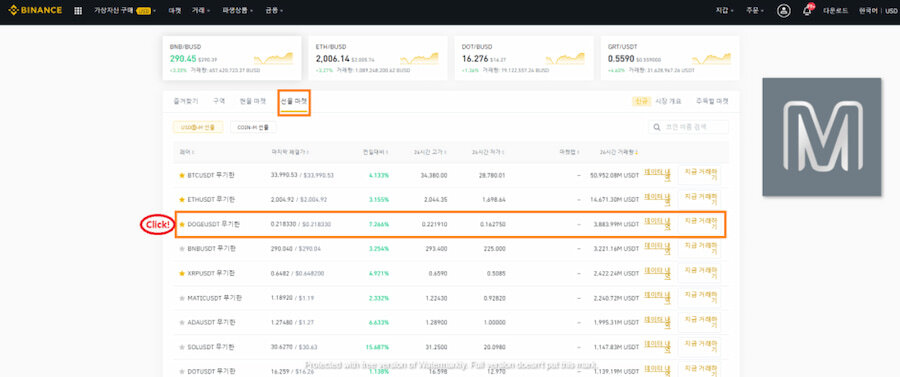Switch to the 구역 tab
Image resolution: width=900 pixels, height=377 pixels.
pyautogui.click(x=219, y=101)
